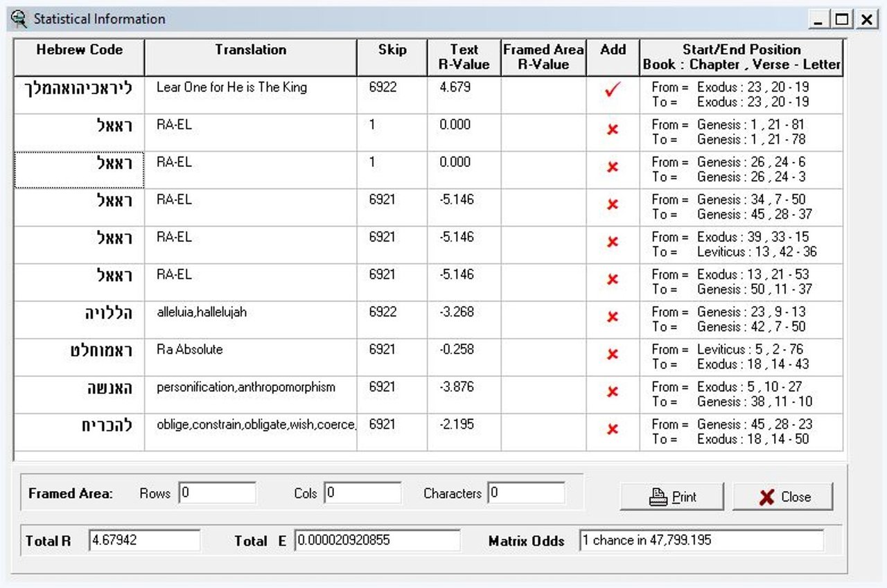Screen dimensions: 887x588
Task: Click the Matrix Odds value field
Action: (701, 540)
